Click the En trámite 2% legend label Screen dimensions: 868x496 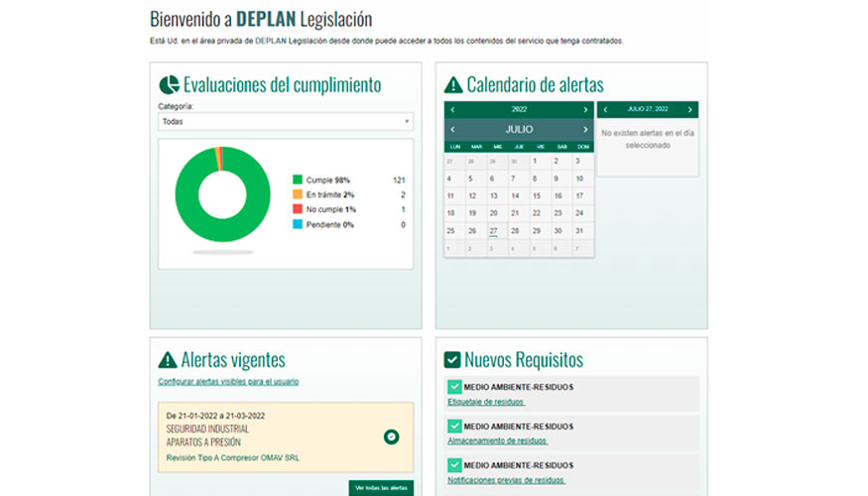coord(330,194)
